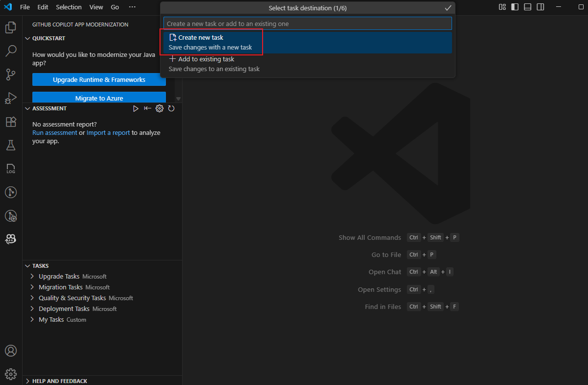
Task: Open the Search icon in activity bar
Action: [11, 51]
